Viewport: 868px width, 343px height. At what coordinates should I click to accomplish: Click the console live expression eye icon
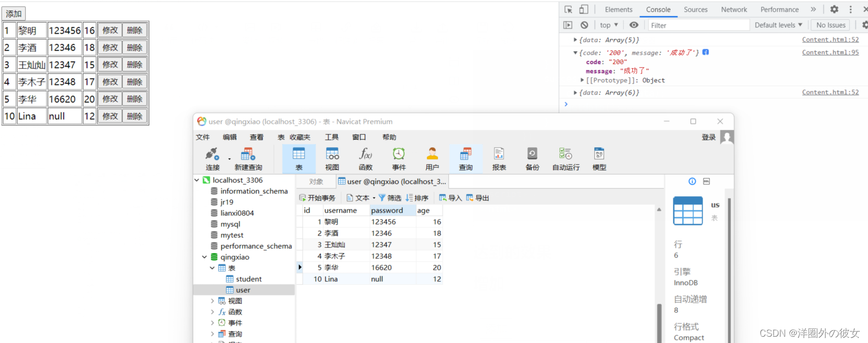click(x=634, y=25)
